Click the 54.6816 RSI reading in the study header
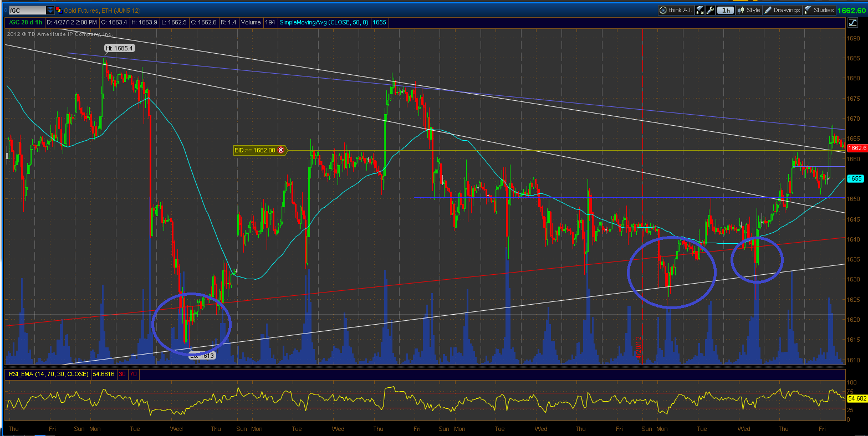This screenshot has height=436, width=868. tap(104, 374)
